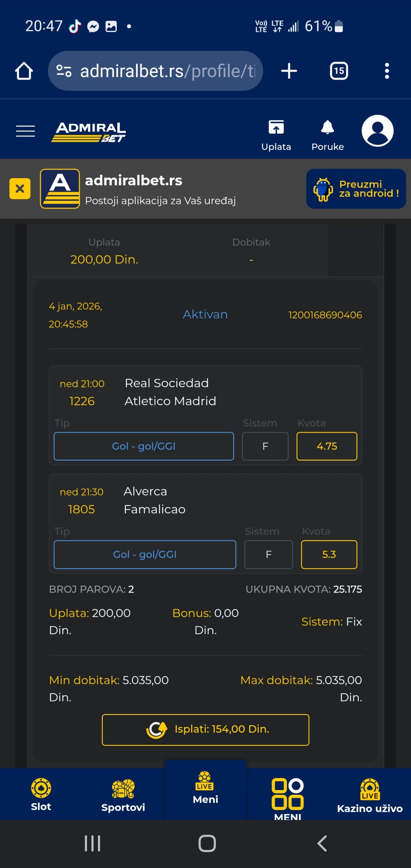Image resolution: width=411 pixels, height=868 pixels.
Task: Show the open tabs switcher
Action: click(339, 71)
